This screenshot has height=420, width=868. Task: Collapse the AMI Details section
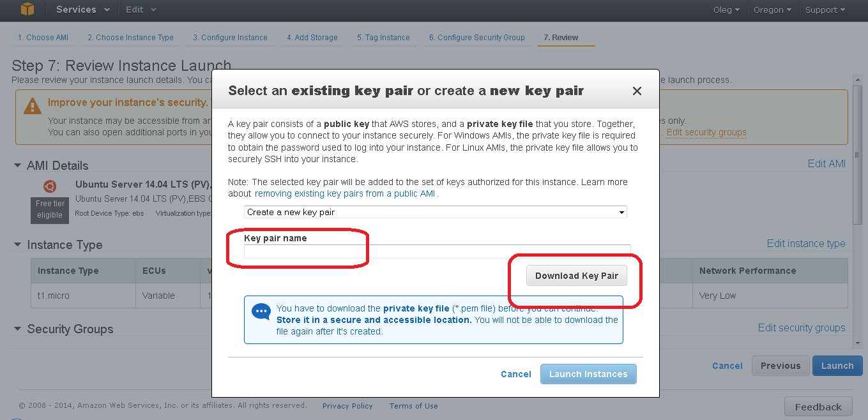(x=17, y=165)
